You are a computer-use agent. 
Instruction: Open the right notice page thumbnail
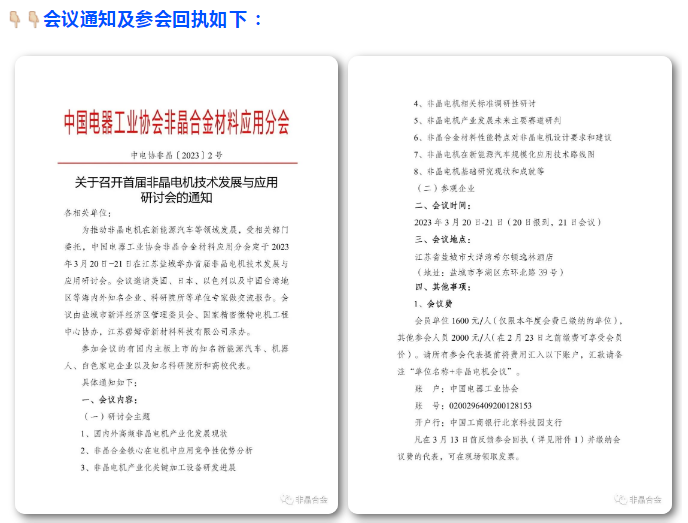point(510,285)
